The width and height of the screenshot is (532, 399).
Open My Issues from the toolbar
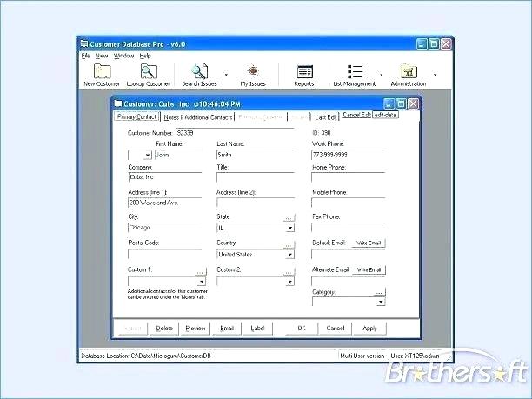[x=253, y=75]
